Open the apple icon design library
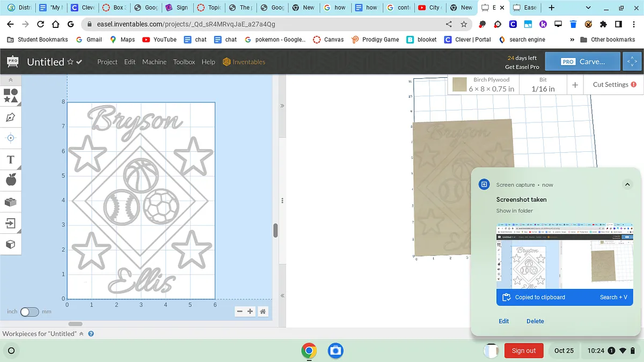Screen dimensions: 644x362 [11, 180]
